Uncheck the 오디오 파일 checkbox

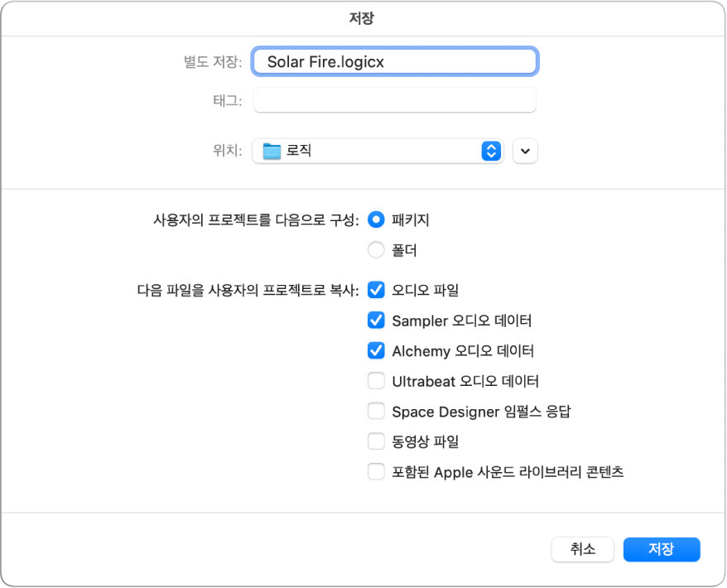point(376,290)
